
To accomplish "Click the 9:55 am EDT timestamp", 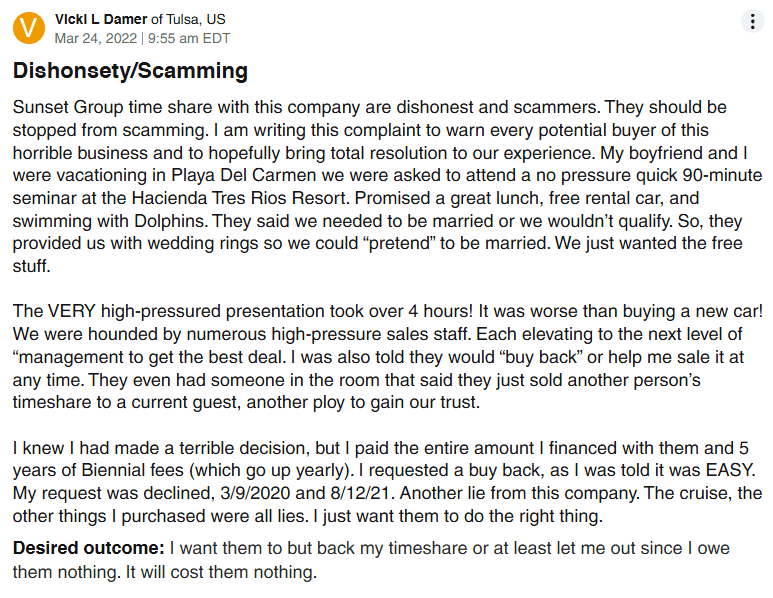I will (189, 38).
